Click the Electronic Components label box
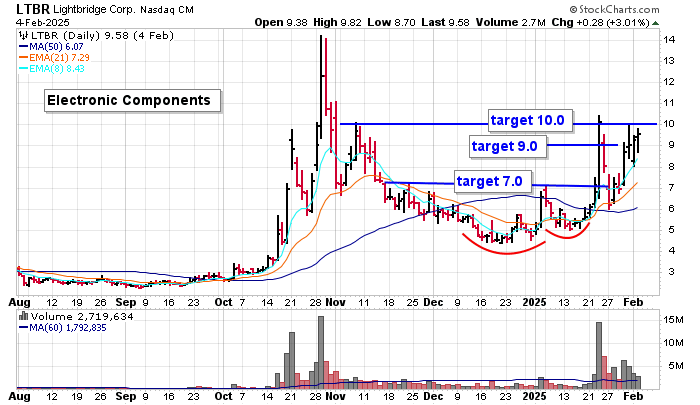 pyautogui.click(x=133, y=100)
